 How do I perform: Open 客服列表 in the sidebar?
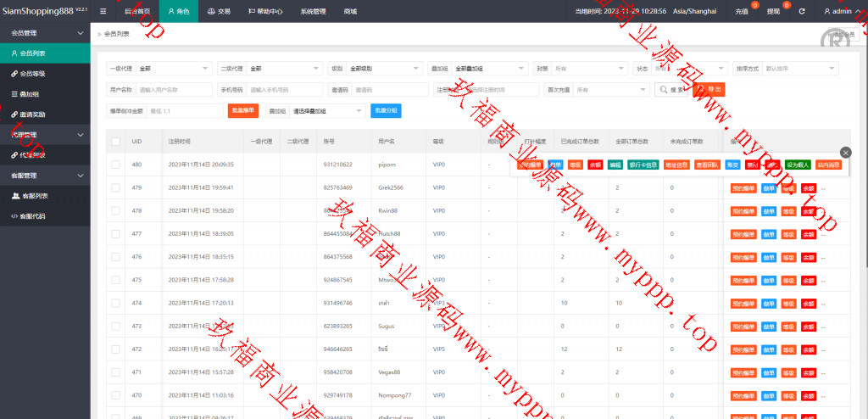(33, 195)
